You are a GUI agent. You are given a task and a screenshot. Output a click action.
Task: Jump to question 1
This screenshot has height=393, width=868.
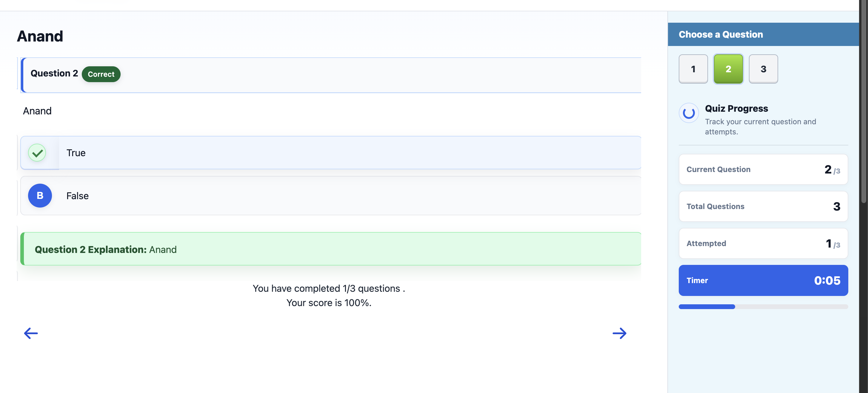(693, 69)
